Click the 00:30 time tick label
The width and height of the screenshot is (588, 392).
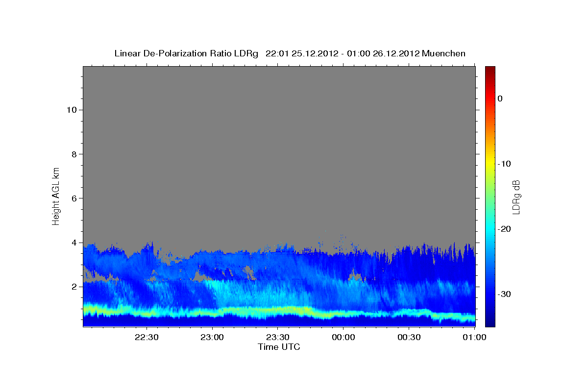pos(409,337)
